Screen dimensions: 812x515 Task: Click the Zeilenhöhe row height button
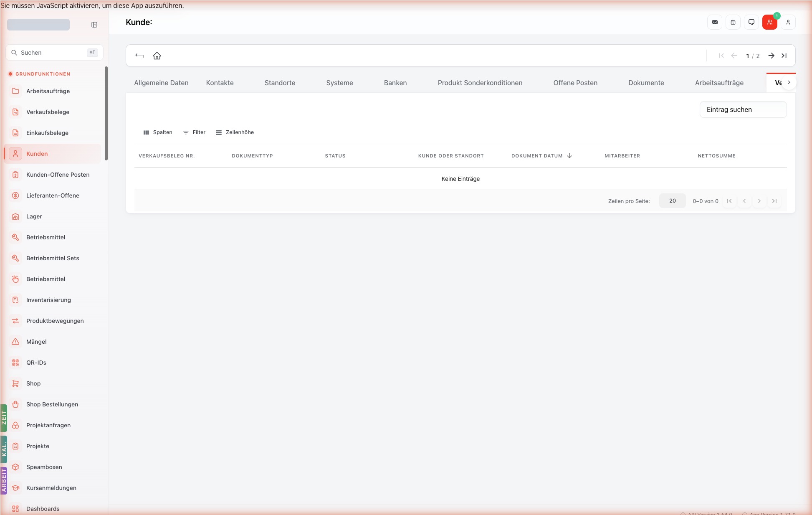coord(235,132)
